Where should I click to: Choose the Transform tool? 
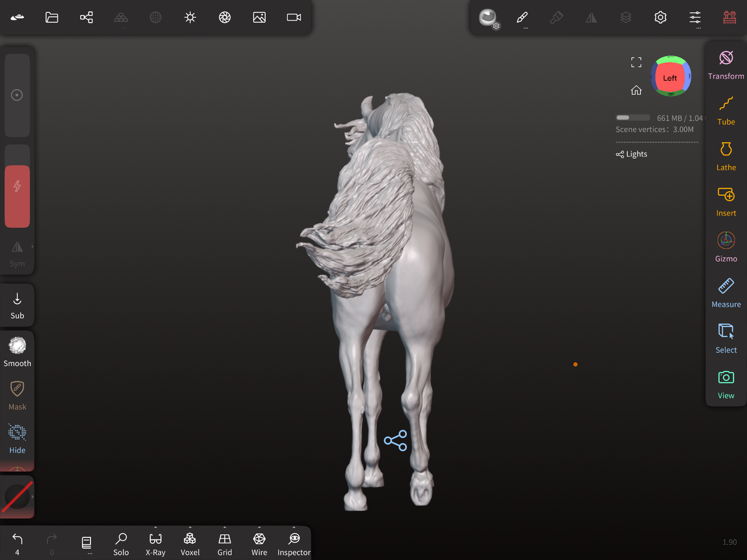pyautogui.click(x=726, y=65)
